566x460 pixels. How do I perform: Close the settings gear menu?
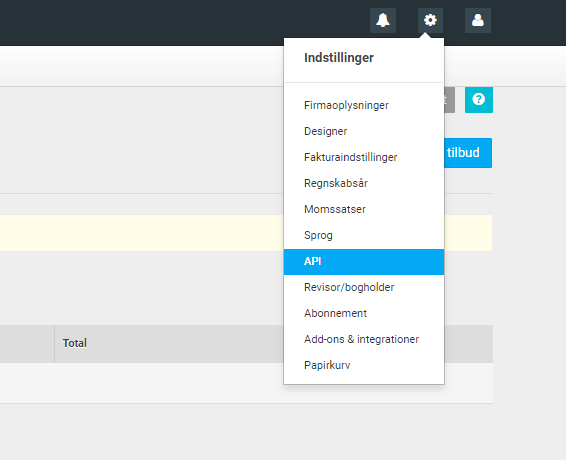(x=430, y=20)
